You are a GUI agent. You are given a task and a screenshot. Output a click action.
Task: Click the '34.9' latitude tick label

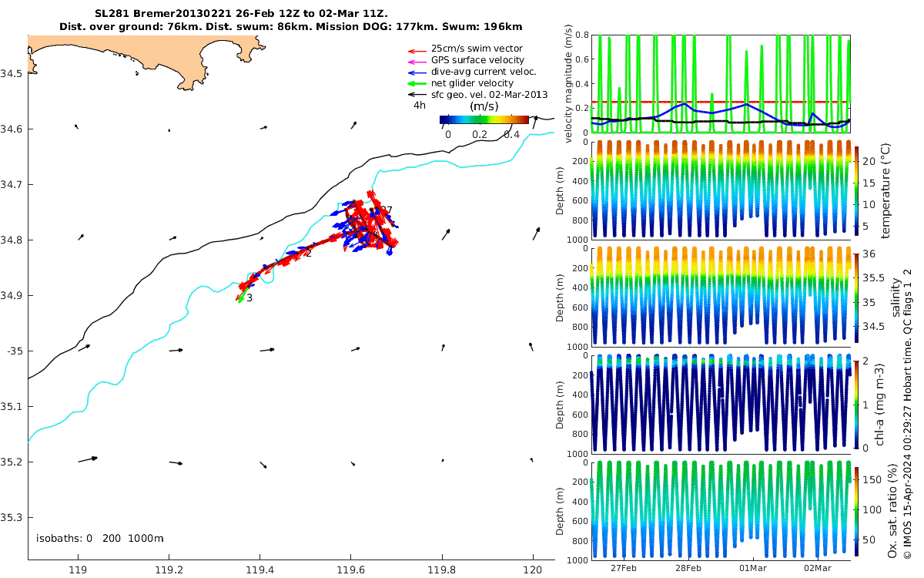[13, 295]
